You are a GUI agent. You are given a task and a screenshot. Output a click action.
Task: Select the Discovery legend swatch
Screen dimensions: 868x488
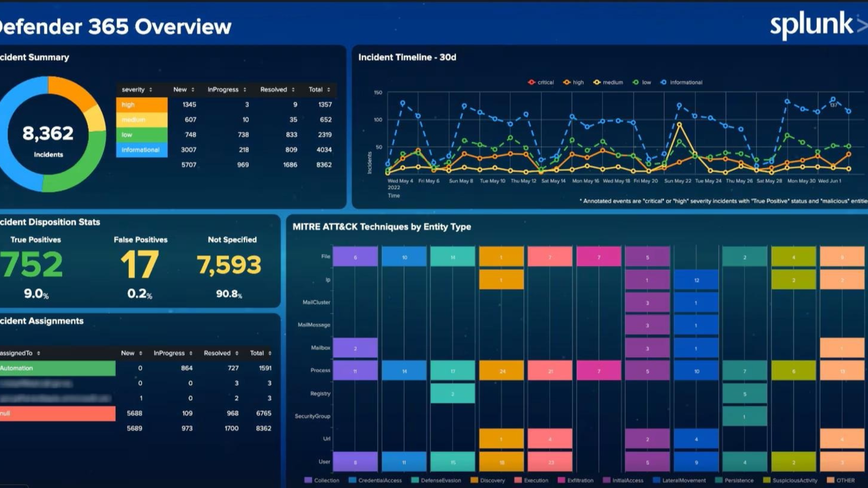(474, 480)
